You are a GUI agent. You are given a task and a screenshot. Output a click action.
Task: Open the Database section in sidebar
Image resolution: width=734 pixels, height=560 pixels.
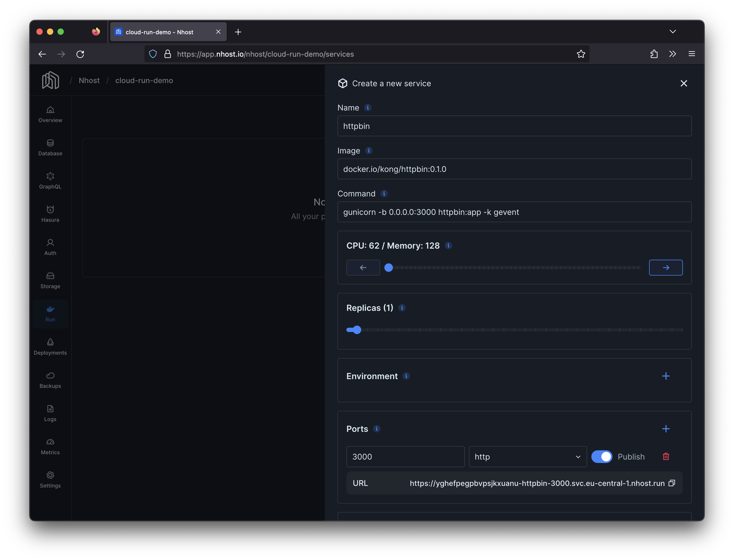50,147
